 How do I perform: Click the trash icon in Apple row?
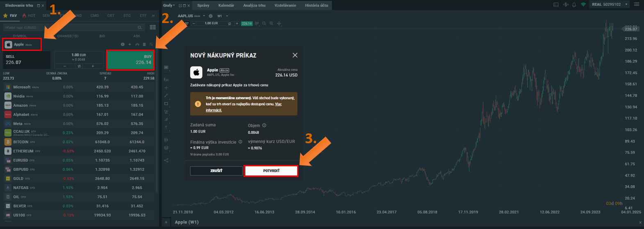(x=144, y=44)
